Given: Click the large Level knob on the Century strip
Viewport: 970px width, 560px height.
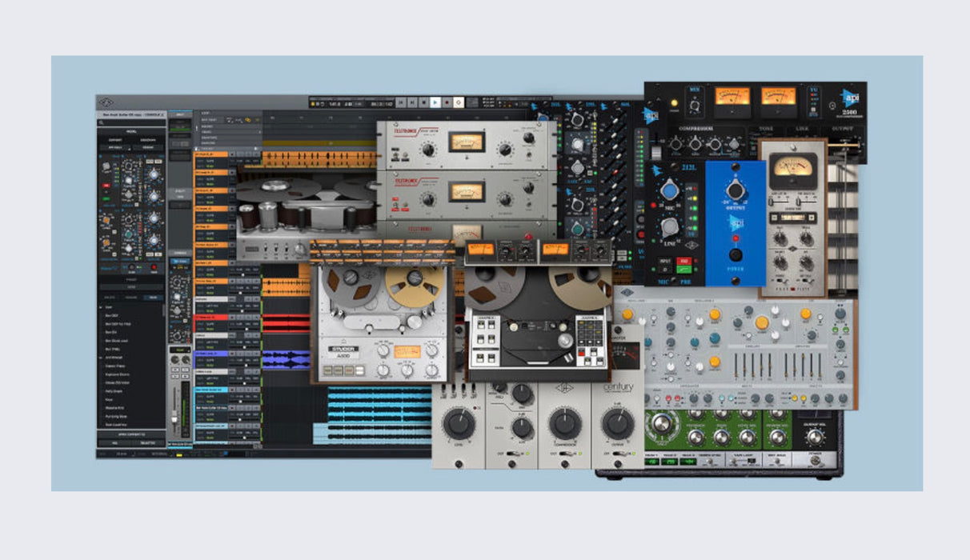Looking at the screenshot, I should pos(459,423).
